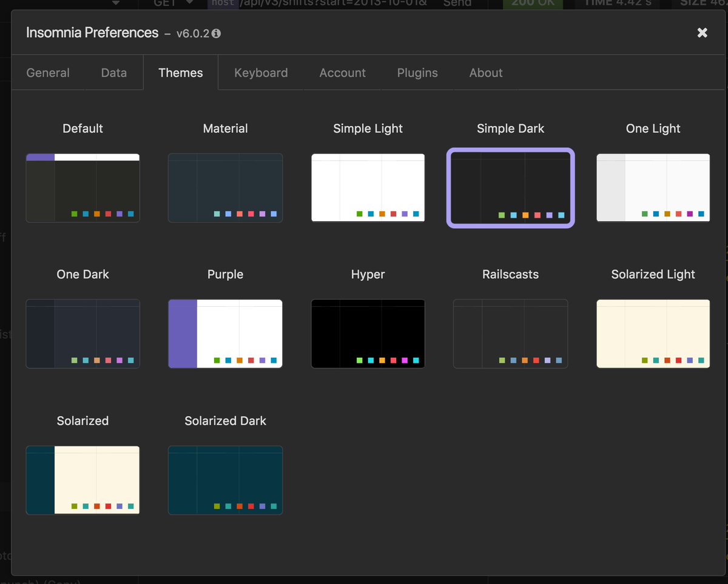Click the 'Solarized Dark' theme label
The height and width of the screenshot is (584, 728).
[x=226, y=421]
